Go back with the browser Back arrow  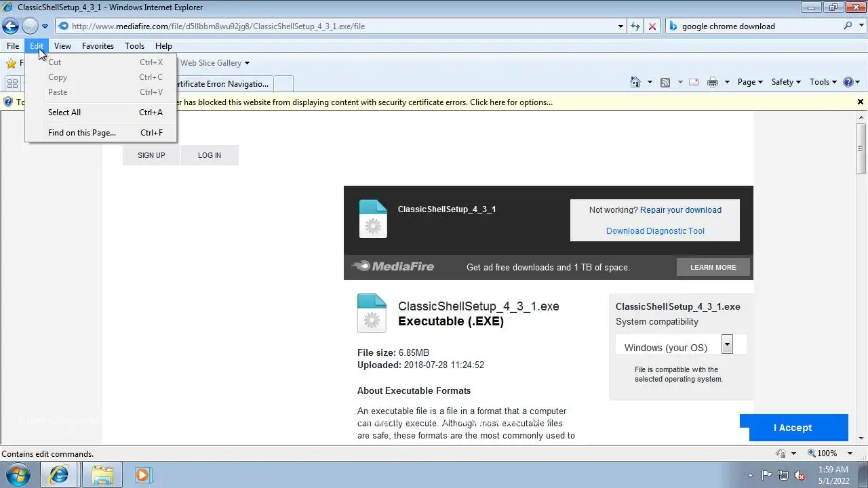(10, 26)
